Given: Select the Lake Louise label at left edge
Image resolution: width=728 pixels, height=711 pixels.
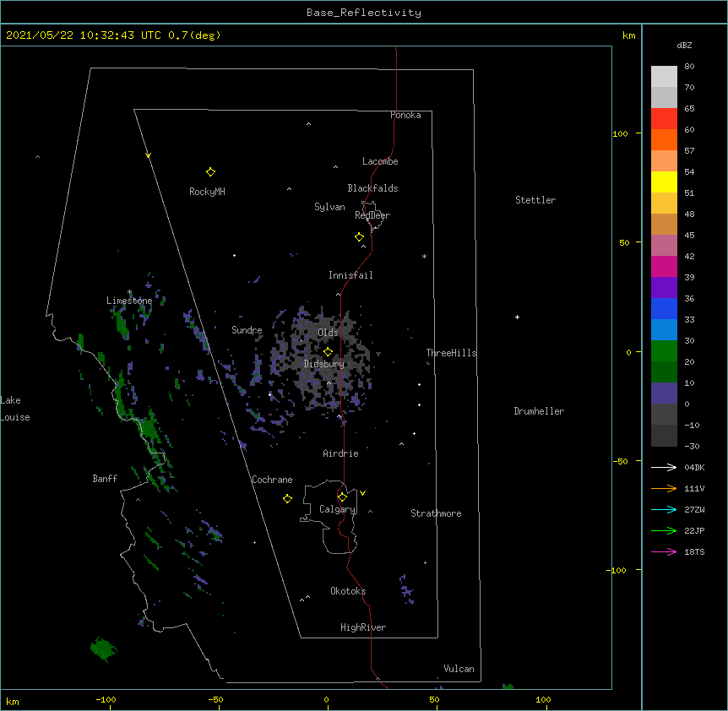Looking at the screenshot, I should click(x=15, y=409).
